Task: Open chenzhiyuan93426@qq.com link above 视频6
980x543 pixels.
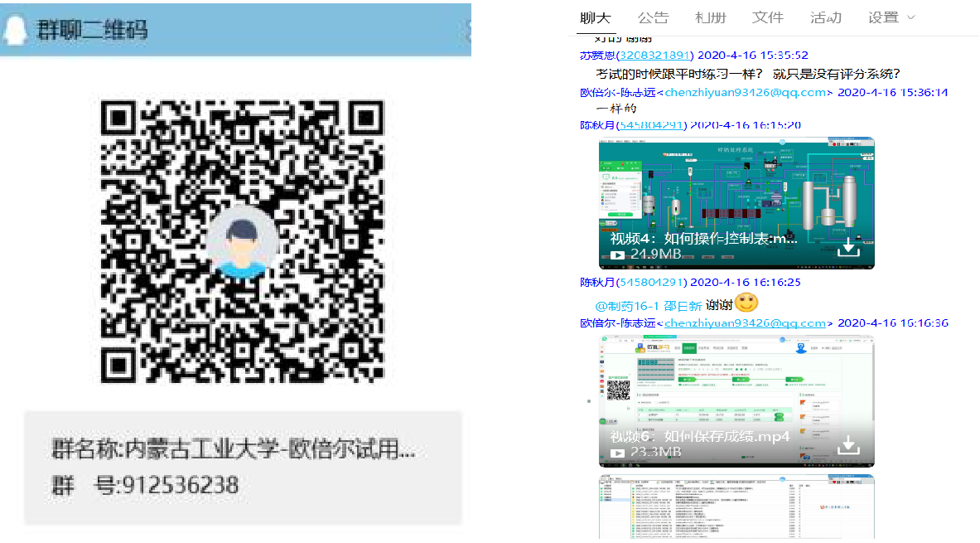Action: click(745, 323)
